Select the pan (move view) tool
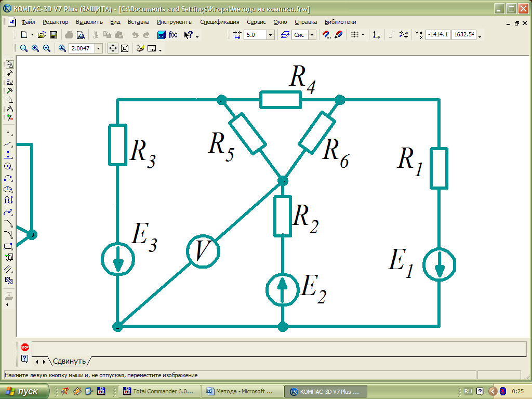Screen dimensions: 532x399 [x=113, y=48]
